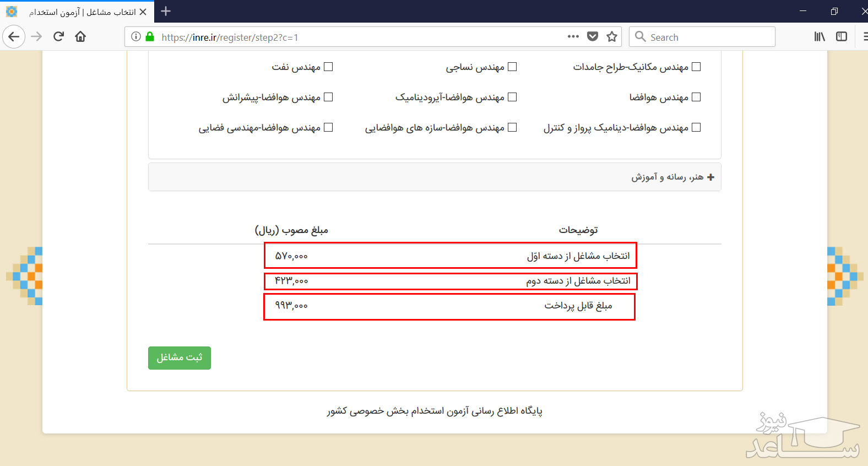Viewport: 868px width, 466px height.
Task: Select the مهندس هوافضا checkbox
Action: click(696, 97)
